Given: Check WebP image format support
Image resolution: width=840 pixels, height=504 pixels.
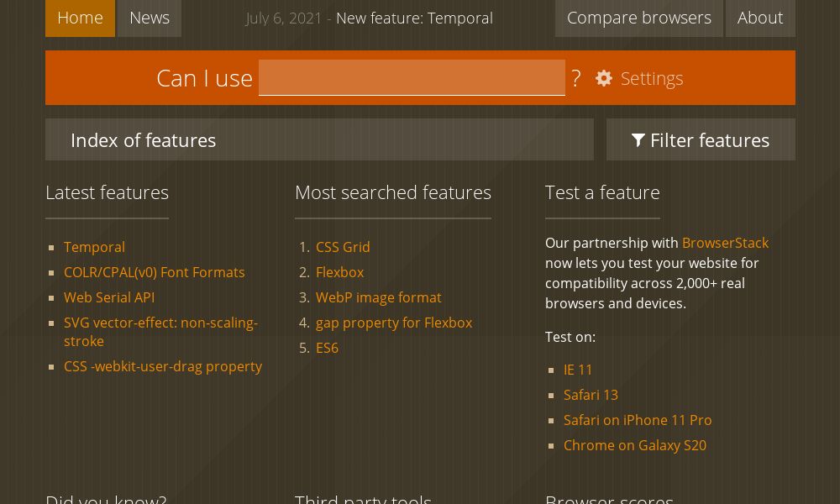Looking at the screenshot, I should point(379,297).
